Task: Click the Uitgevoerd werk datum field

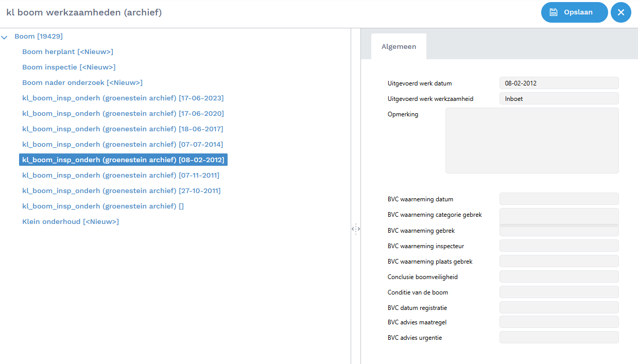Action: pos(559,83)
